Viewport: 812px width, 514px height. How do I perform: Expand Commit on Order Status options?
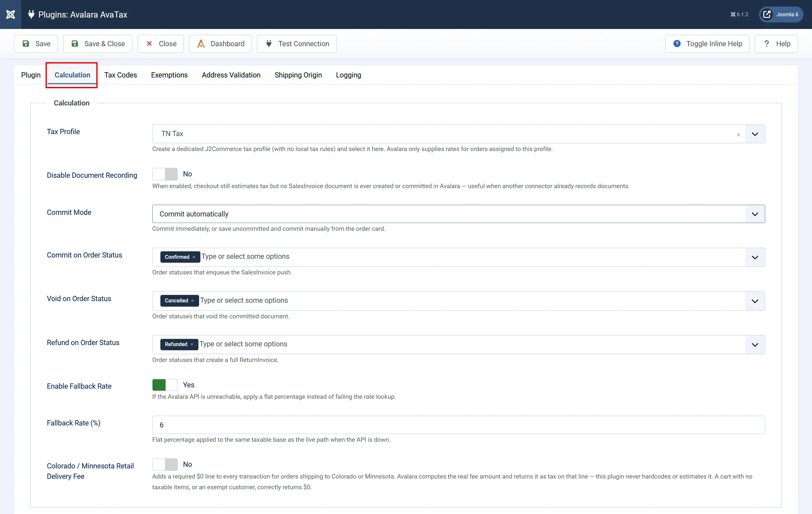(x=755, y=257)
